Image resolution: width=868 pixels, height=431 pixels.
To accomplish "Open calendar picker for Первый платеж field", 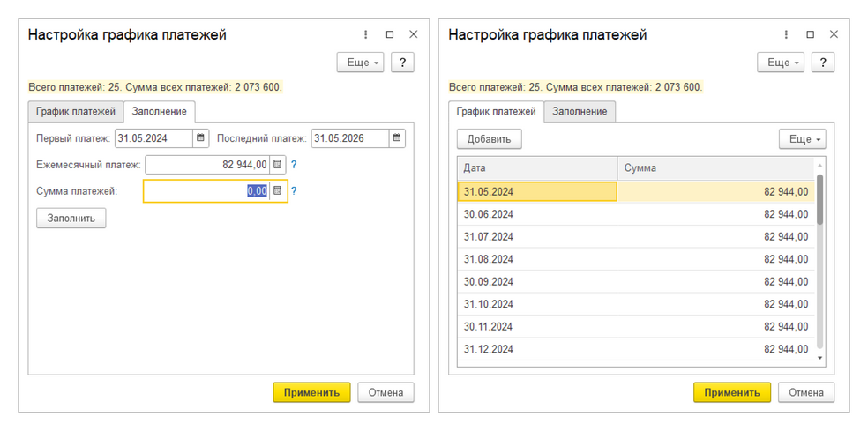I will point(201,138).
